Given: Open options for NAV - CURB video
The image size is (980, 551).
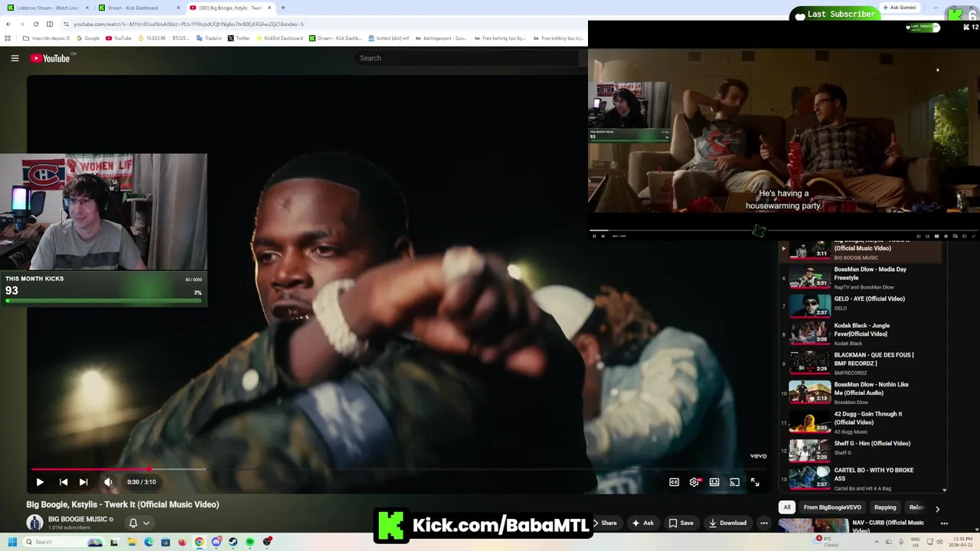Looking at the screenshot, I should pyautogui.click(x=944, y=523).
